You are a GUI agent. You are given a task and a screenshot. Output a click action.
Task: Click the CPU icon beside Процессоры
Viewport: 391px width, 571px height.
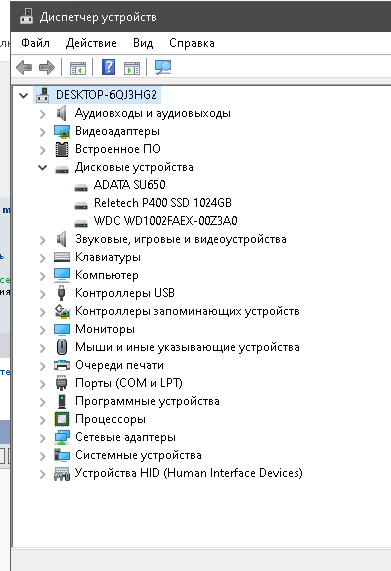(62, 419)
